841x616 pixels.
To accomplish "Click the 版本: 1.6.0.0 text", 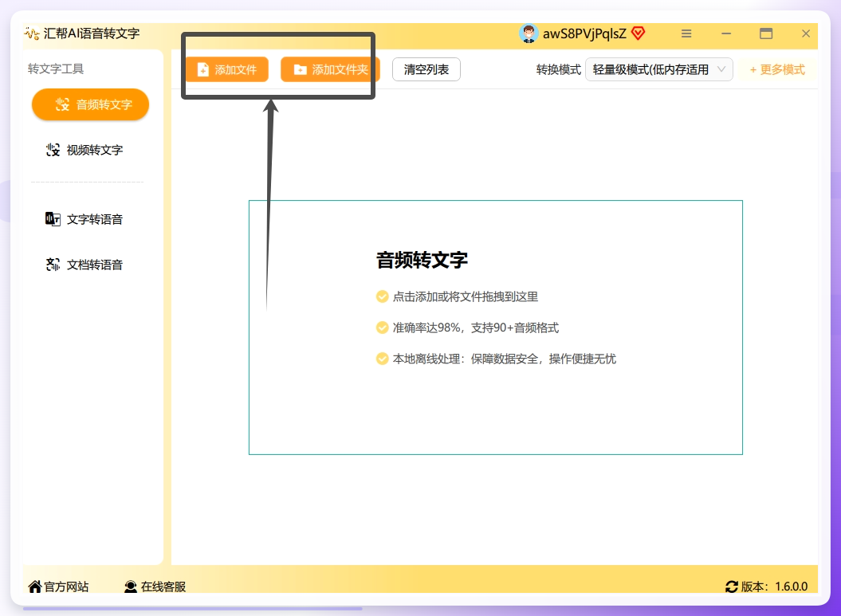I will [x=775, y=587].
